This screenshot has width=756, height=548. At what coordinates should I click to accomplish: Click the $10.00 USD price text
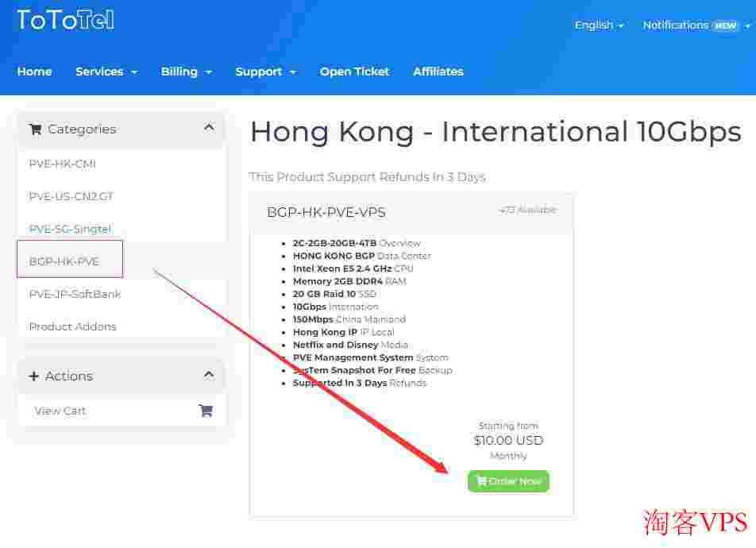pos(509,440)
